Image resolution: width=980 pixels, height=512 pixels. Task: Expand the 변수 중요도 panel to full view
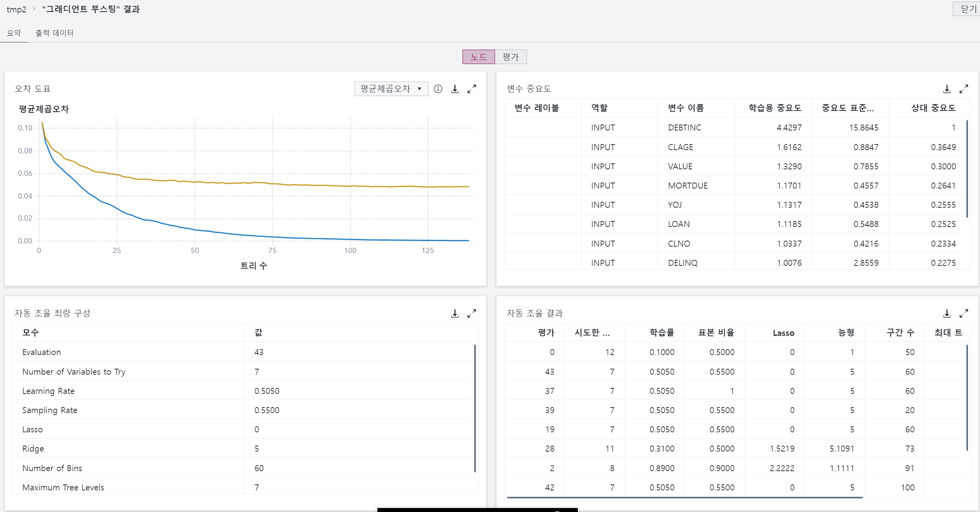pos(964,89)
